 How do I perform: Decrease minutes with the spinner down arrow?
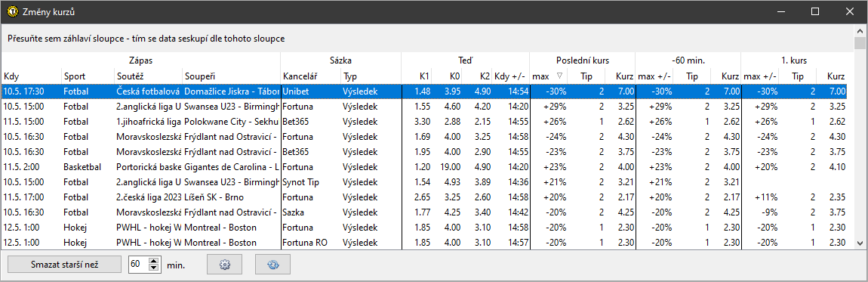(x=155, y=268)
